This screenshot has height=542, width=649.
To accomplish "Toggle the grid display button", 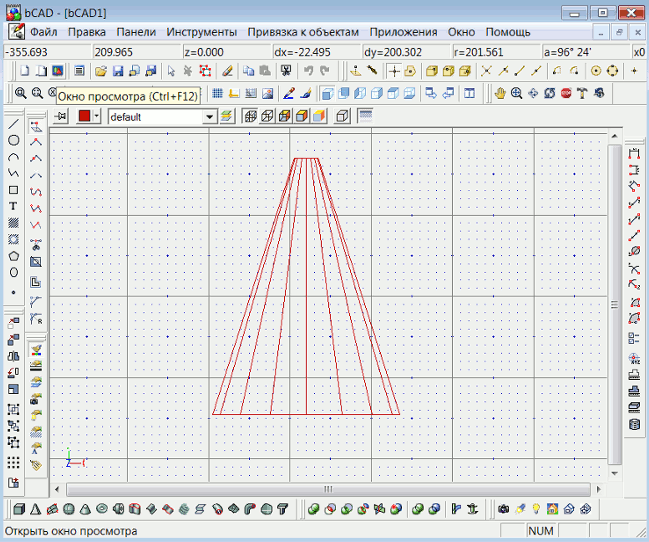I will tap(218, 94).
